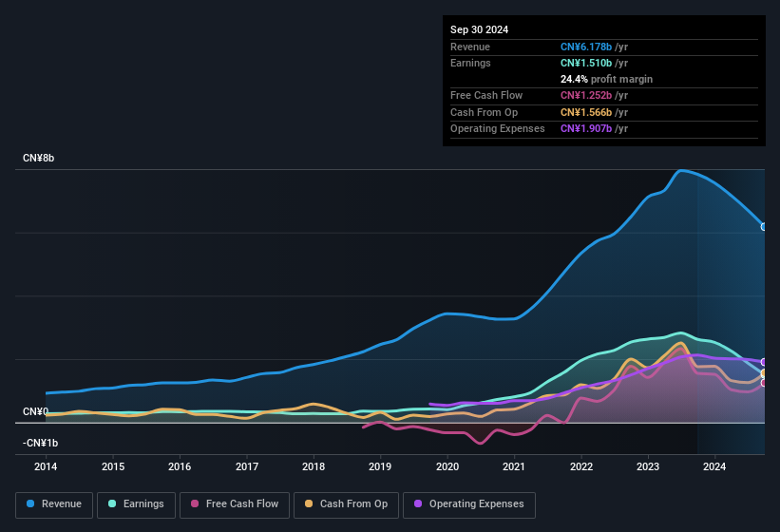Click the 2015 x-axis label
The height and width of the screenshot is (532, 780).
[113, 466]
